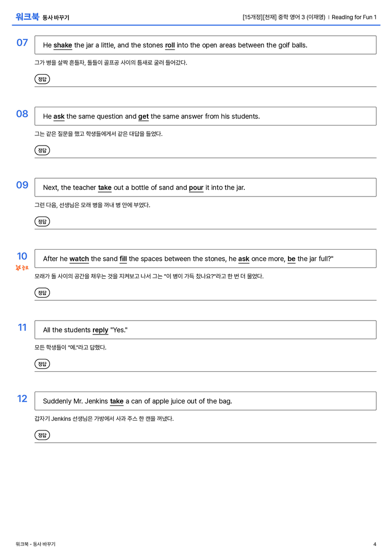Screen dimensions: 392x555
Task: Click the red 중요 star marker
Action: (x=22, y=268)
